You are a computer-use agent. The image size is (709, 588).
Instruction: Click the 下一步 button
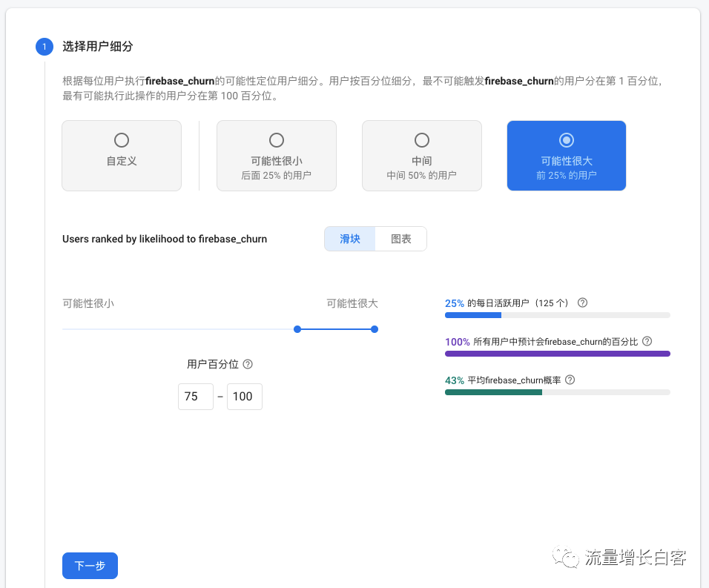pos(90,566)
